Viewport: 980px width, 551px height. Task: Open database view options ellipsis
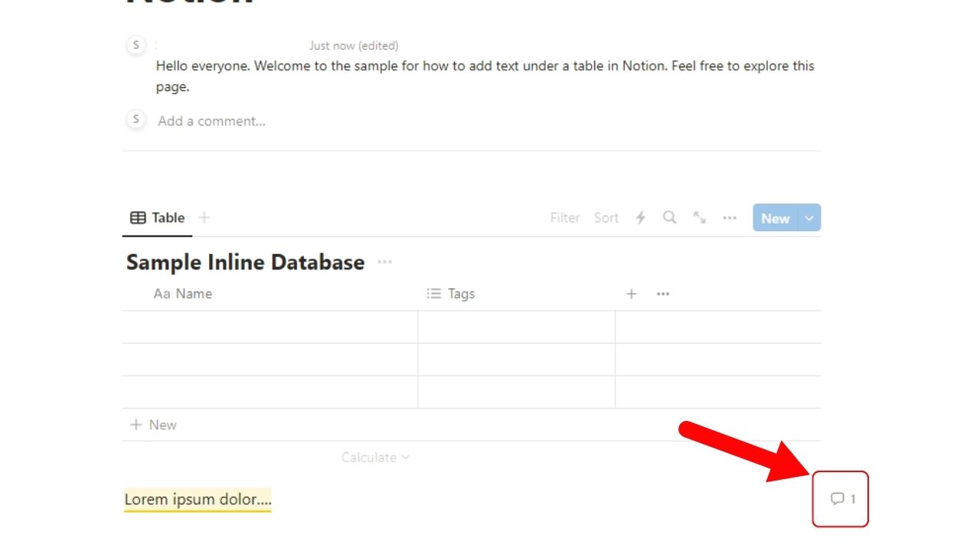tap(730, 218)
